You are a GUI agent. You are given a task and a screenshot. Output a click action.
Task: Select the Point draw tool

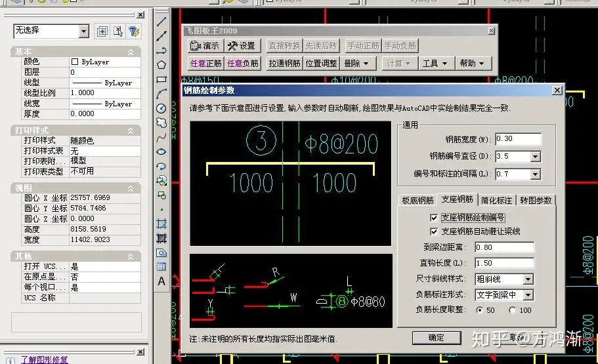[x=161, y=210]
